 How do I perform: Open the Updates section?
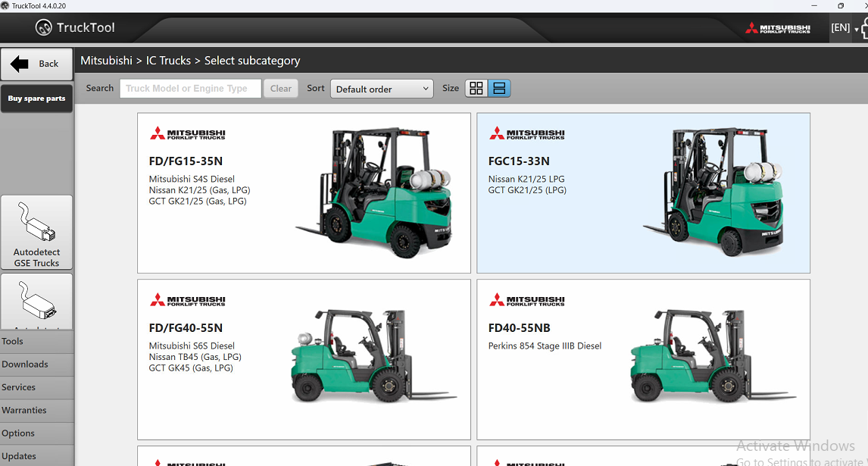36,456
